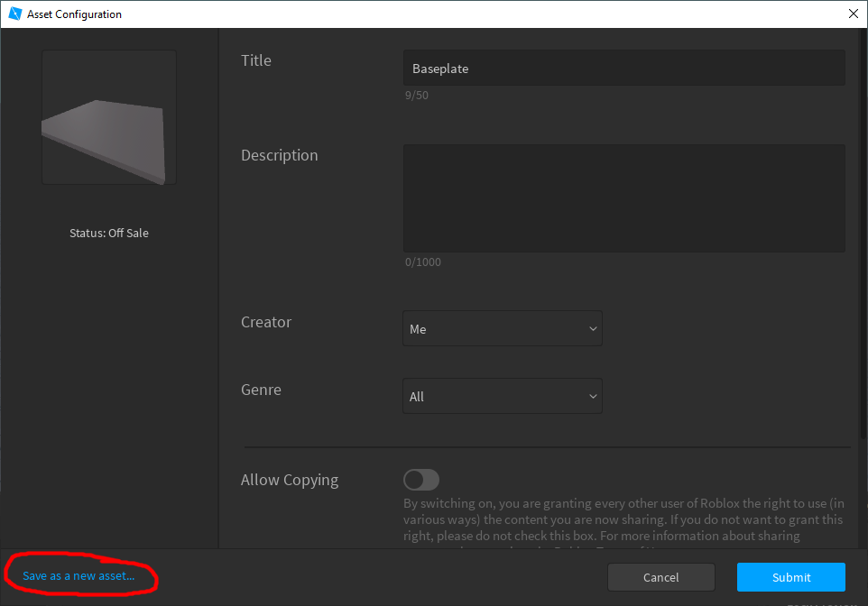Click the Cancel button
Image resolution: width=868 pixels, height=606 pixels.
[x=660, y=577]
